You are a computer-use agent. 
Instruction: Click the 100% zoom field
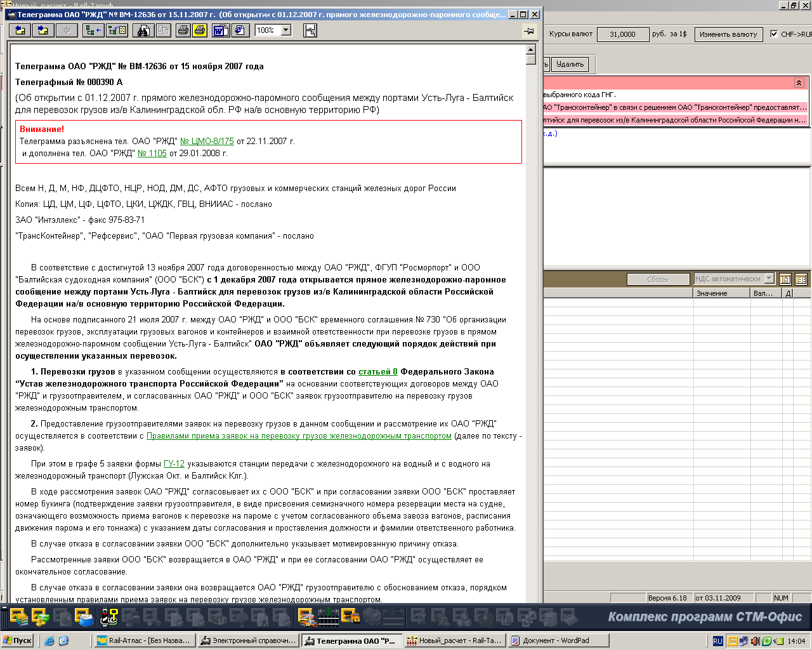pos(268,30)
